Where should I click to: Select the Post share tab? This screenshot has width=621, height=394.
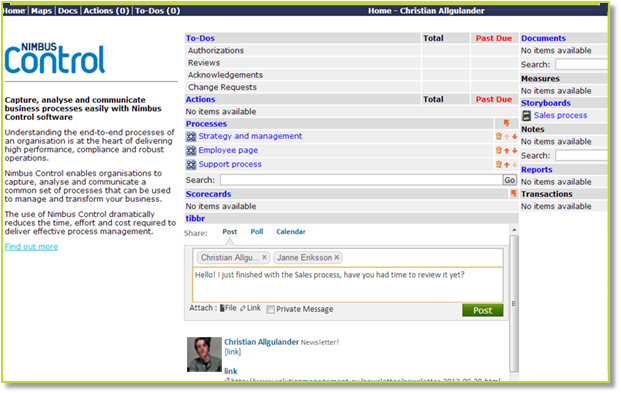(x=230, y=232)
